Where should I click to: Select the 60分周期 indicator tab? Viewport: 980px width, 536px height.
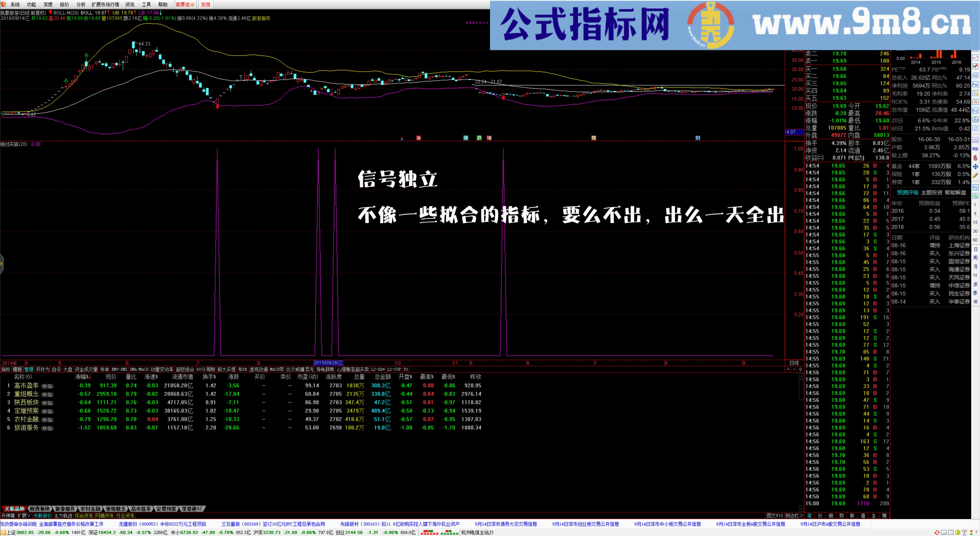pos(206,369)
